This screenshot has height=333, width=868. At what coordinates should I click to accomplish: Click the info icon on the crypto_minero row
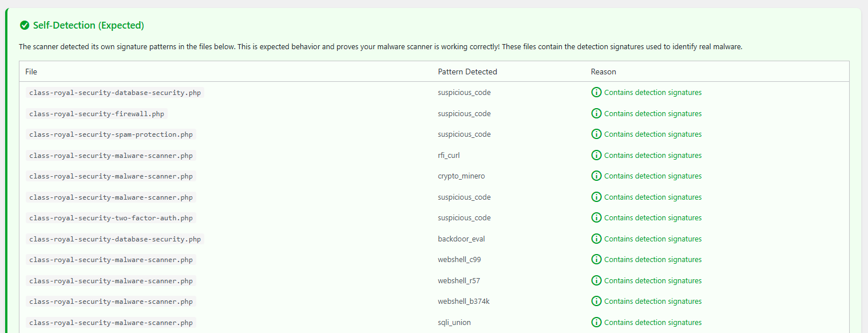coord(596,176)
